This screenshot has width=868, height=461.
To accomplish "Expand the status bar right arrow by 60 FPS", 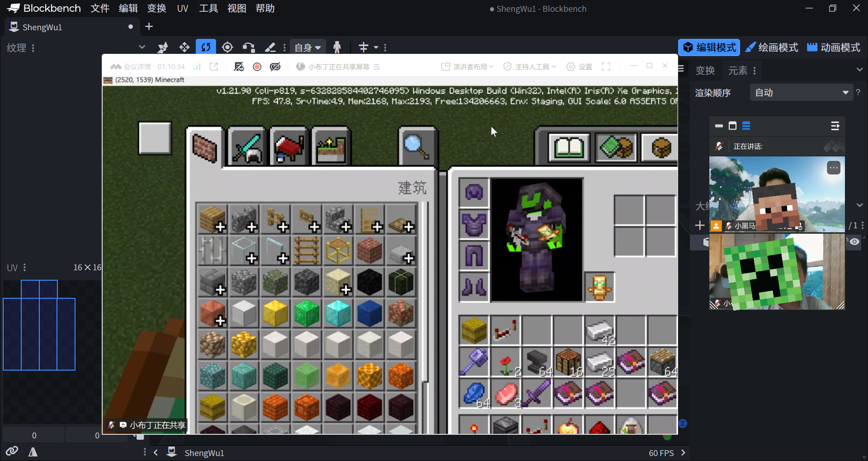I will 683,452.
